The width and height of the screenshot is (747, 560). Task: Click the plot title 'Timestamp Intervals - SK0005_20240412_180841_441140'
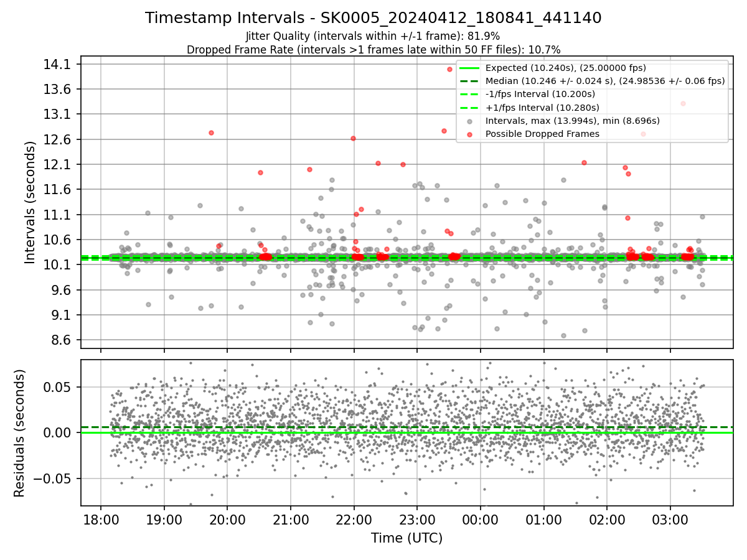coord(374,18)
